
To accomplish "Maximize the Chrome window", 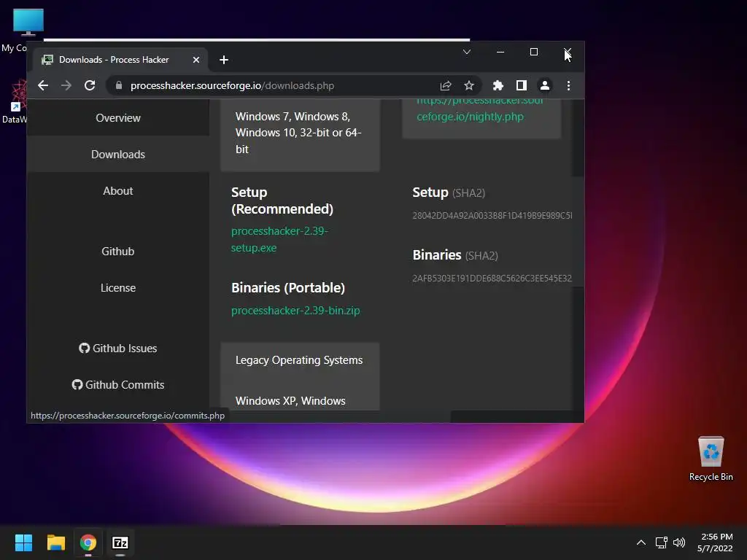I will point(534,52).
